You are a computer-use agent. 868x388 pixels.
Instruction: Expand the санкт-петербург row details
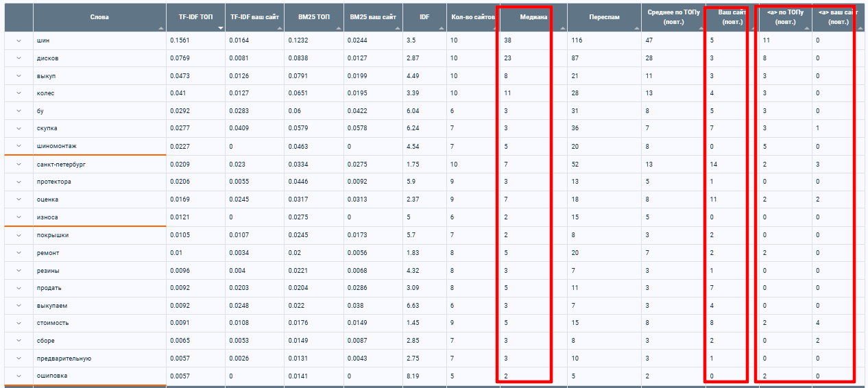(x=19, y=164)
